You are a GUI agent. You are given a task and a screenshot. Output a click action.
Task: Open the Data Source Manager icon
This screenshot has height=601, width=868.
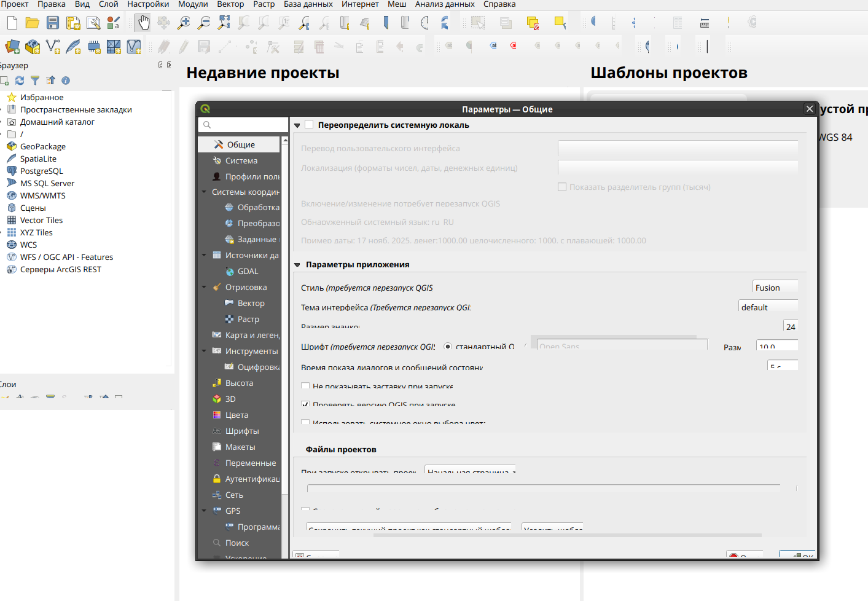tap(12, 47)
